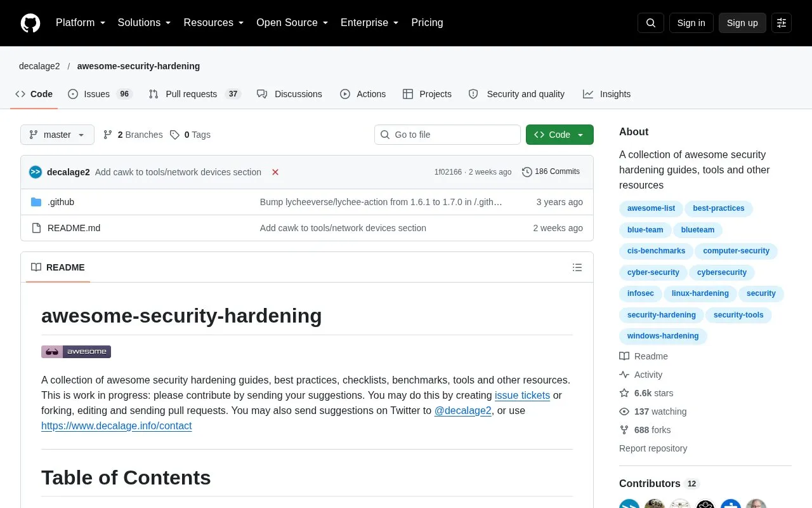The image size is (812, 508).
Task: Click Report repository link
Action: pyautogui.click(x=653, y=448)
